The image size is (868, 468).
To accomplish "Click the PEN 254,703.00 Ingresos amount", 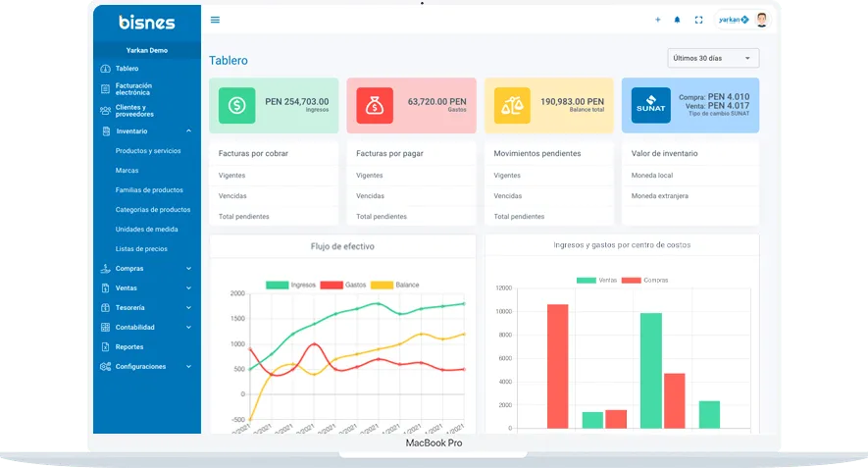I will [297, 102].
